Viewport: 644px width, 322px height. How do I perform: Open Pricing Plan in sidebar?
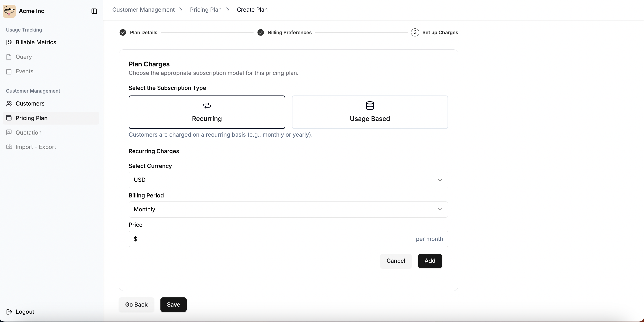point(32,118)
